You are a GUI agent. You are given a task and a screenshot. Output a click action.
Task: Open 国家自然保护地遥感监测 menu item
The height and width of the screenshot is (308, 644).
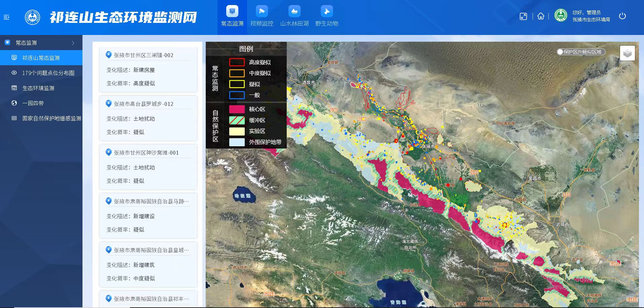[x=41, y=118]
